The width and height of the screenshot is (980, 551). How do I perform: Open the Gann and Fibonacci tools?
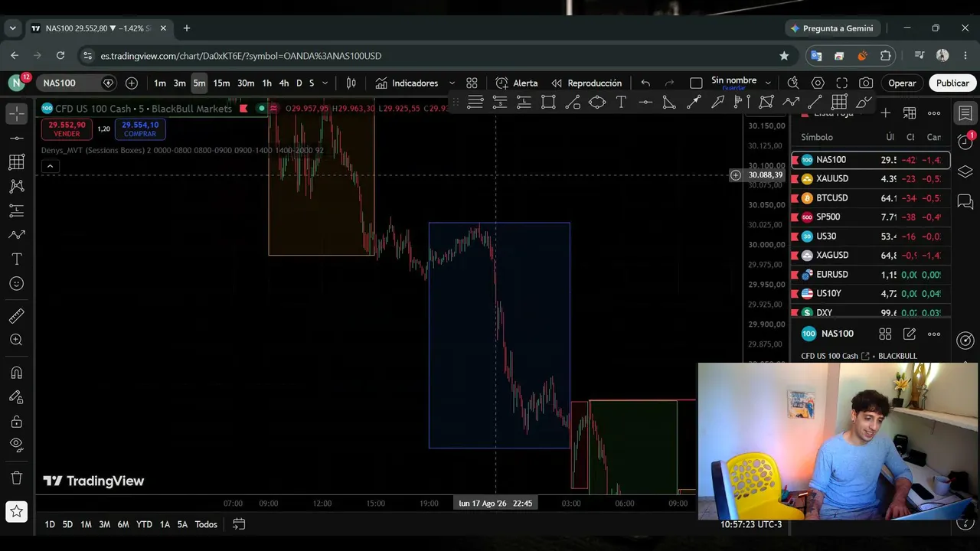(x=16, y=162)
